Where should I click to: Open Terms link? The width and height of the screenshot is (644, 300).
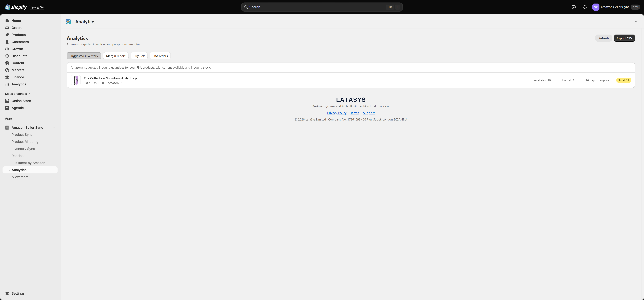tap(355, 113)
